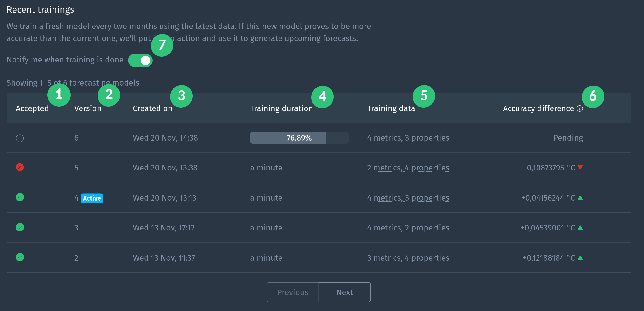Toggle the Notify me when training is done switch

tap(140, 60)
